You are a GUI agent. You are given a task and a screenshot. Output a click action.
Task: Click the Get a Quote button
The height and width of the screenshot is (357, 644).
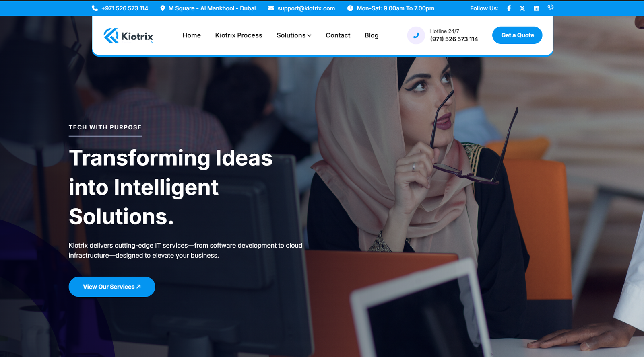(x=517, y=35)
